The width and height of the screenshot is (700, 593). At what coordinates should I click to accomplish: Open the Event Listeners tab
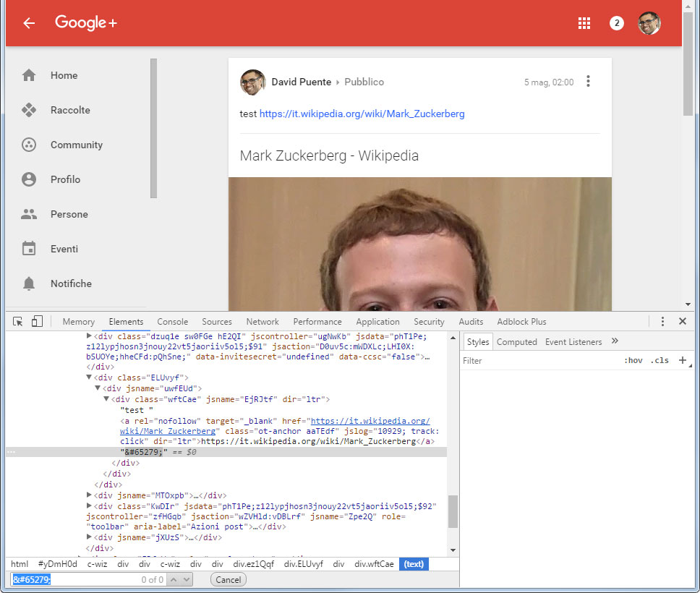coord(573,341)
